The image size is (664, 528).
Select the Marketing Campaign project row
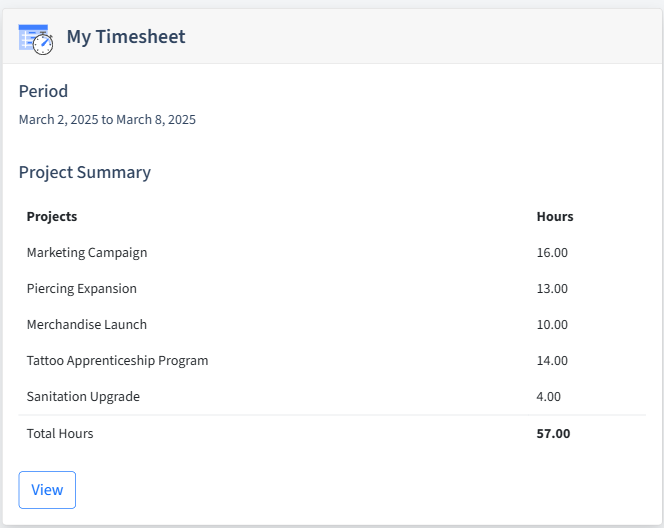coord(332,252)
